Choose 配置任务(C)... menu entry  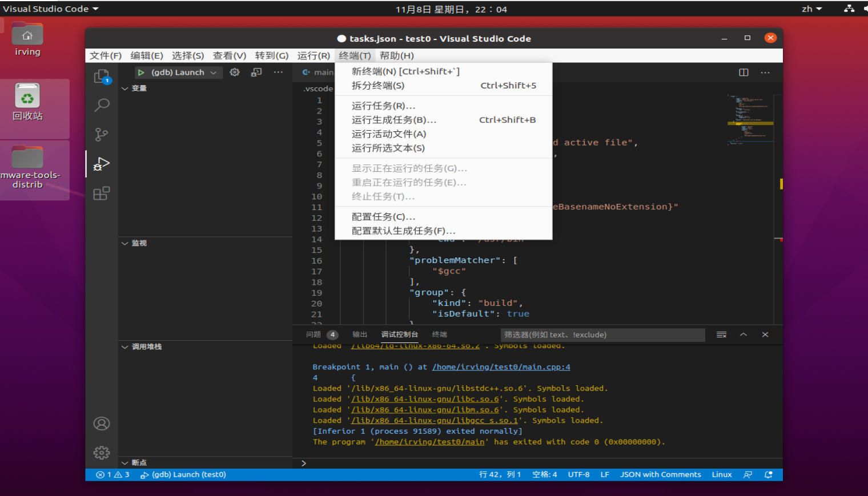pos(444,217)
